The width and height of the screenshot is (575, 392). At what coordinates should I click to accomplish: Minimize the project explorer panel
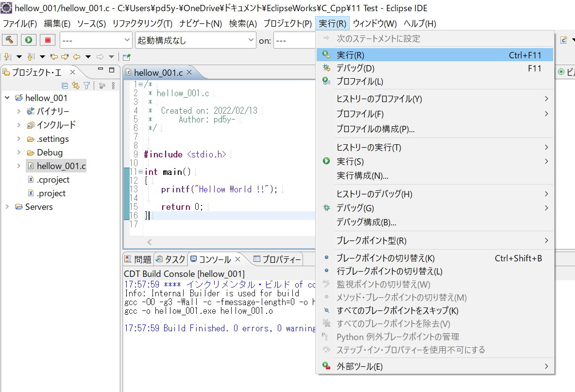pyautogui.click(x=101, y=69)
